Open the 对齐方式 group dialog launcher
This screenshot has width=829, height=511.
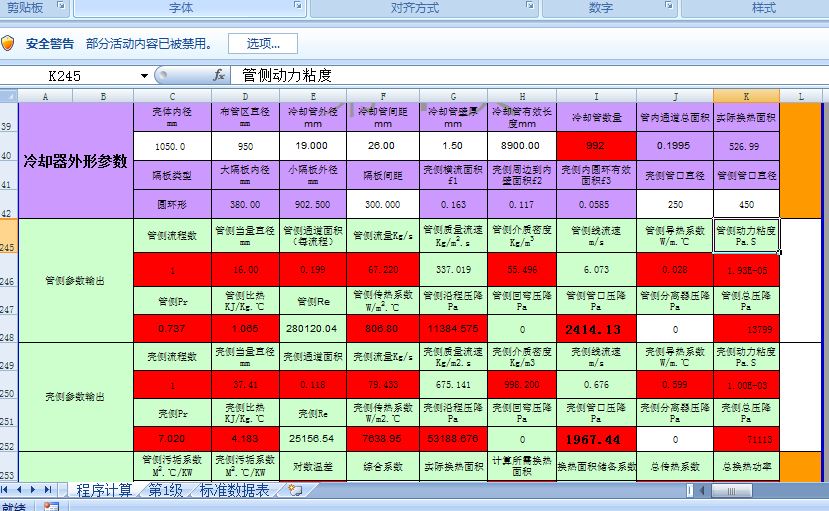coord(530,5)
